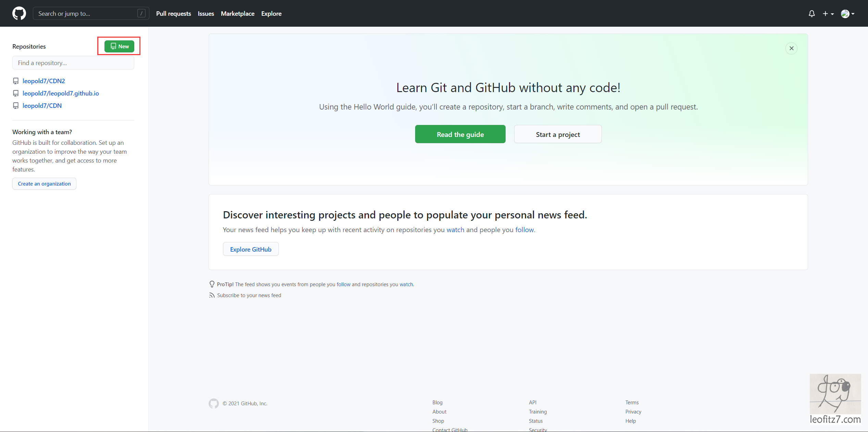868x432 pixels.
Task: Click the New repository button
Action: [x=119, y=46]
